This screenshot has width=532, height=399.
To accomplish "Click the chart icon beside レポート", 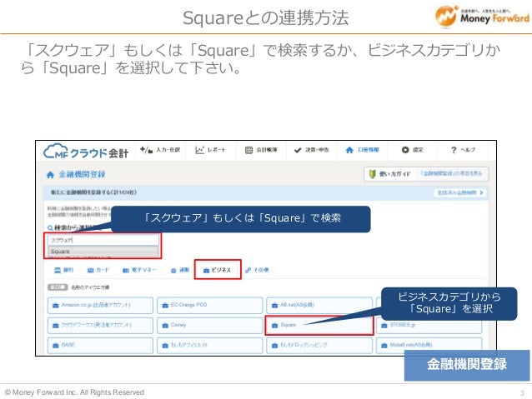I will (x=199, y=149).
